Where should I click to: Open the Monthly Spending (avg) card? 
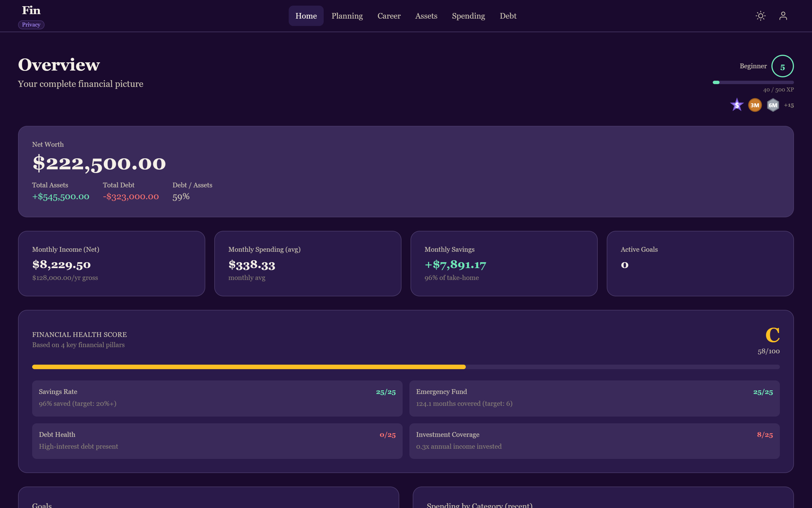[308, 263]
